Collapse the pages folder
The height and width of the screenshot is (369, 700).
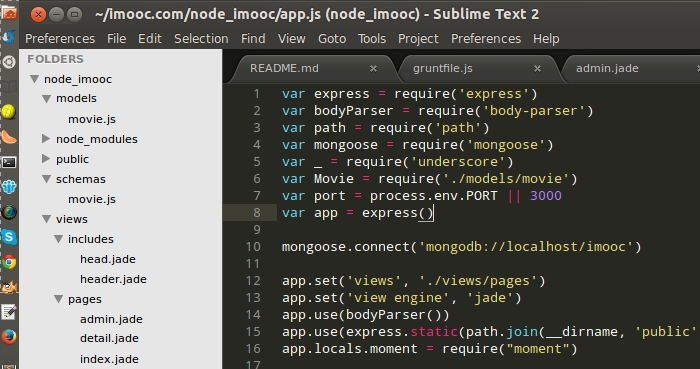pyautogui.click(x=58, y=299)
